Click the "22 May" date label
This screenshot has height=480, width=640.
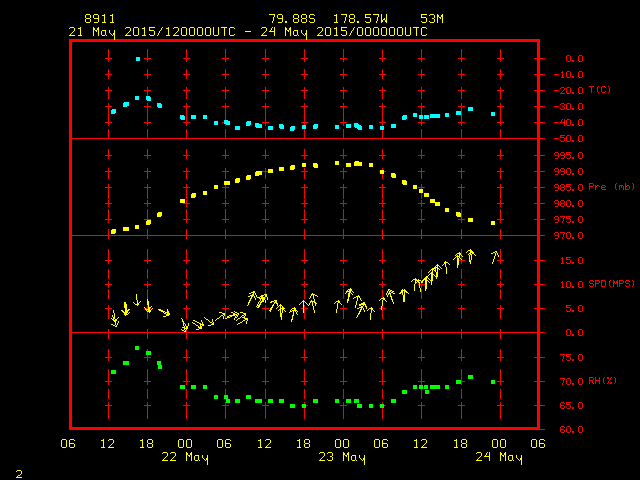click(185, 457)
